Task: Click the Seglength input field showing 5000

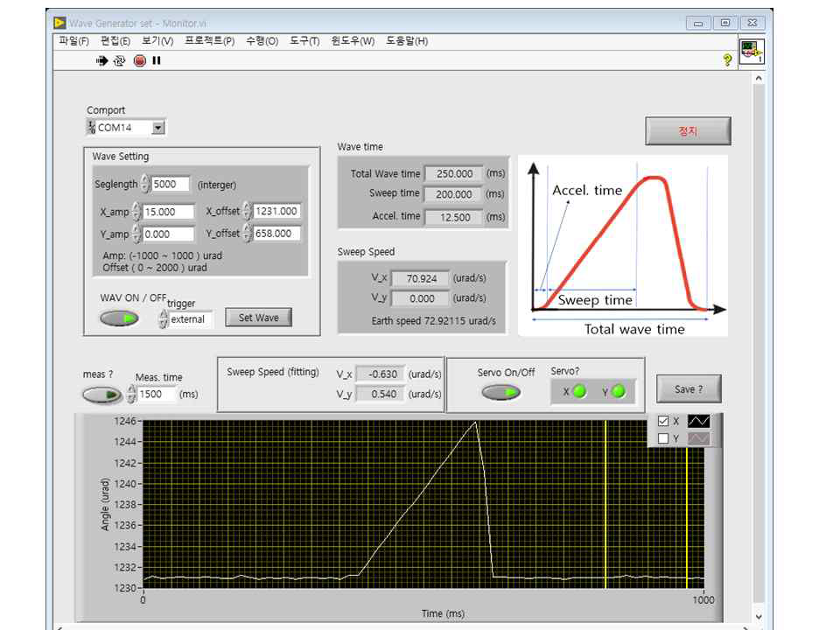Action: (x=171, y=184)
